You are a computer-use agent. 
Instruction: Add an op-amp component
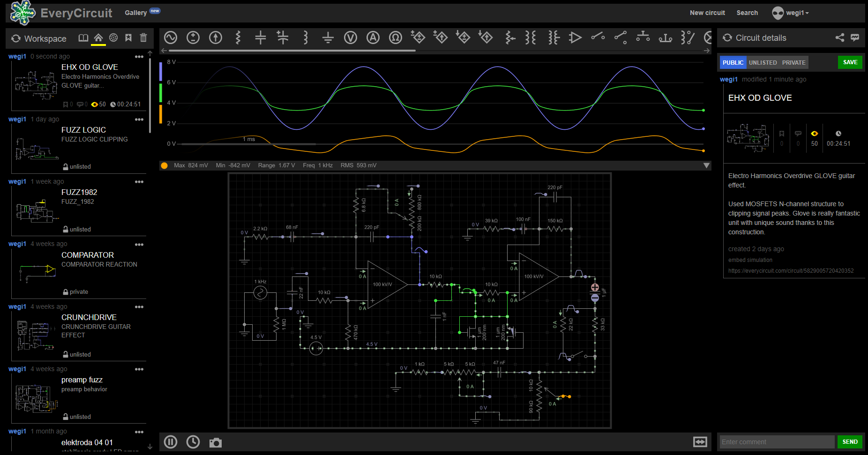[575, 37]
